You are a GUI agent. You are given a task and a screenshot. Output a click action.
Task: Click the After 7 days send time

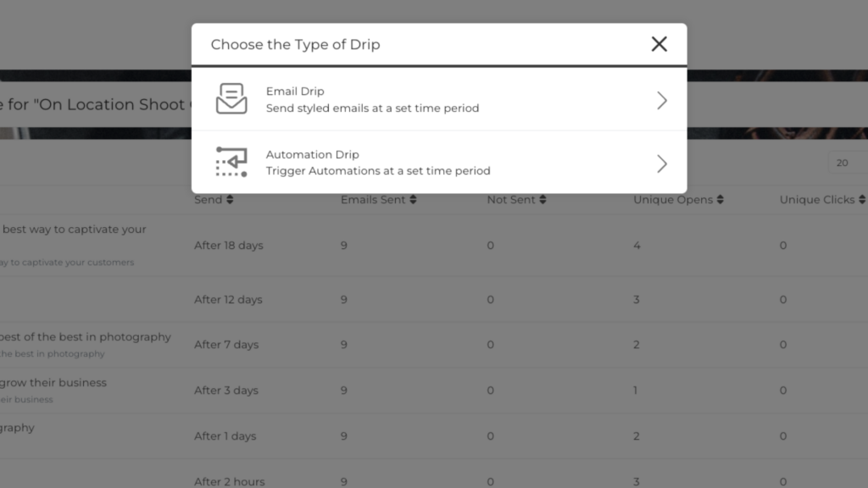pyautogui.click(x=226, y=345)
